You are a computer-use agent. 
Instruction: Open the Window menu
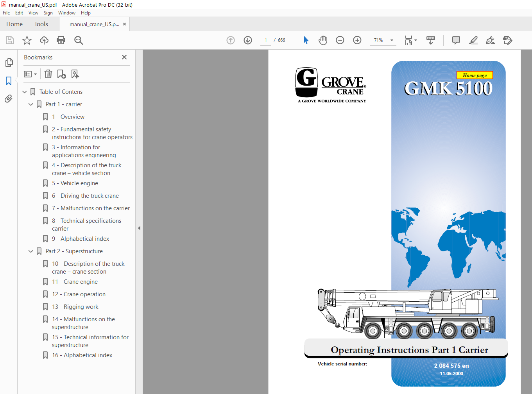pos(67,13)
